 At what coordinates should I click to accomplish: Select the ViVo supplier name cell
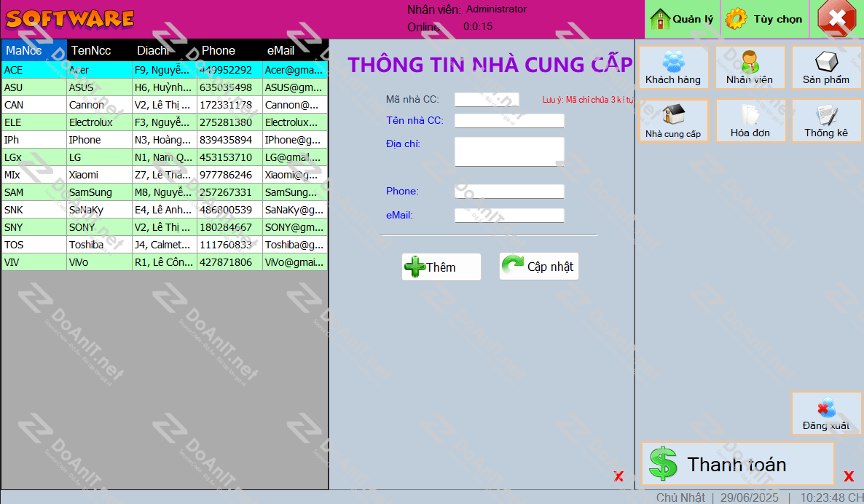99,262
